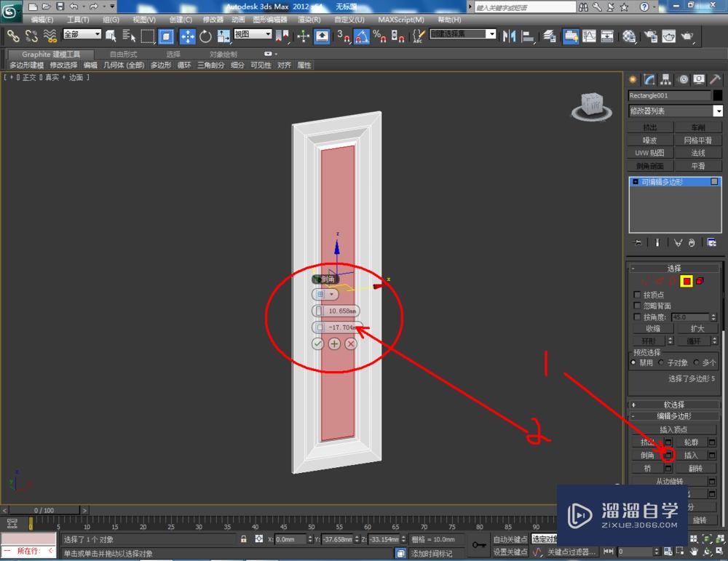The height and width of the screenshot is (561, 728).
Task: Click the 扩大 selection button
Action: (x=697, y=329)
